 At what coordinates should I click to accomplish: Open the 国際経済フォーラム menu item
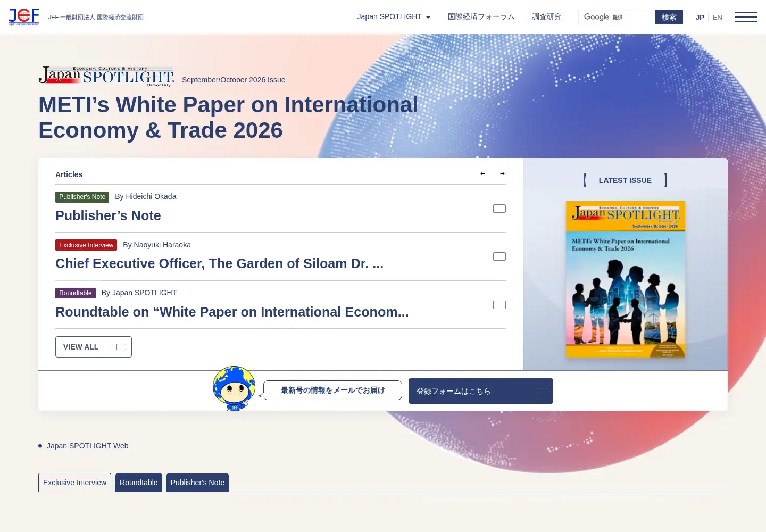[x=481, y=16]
